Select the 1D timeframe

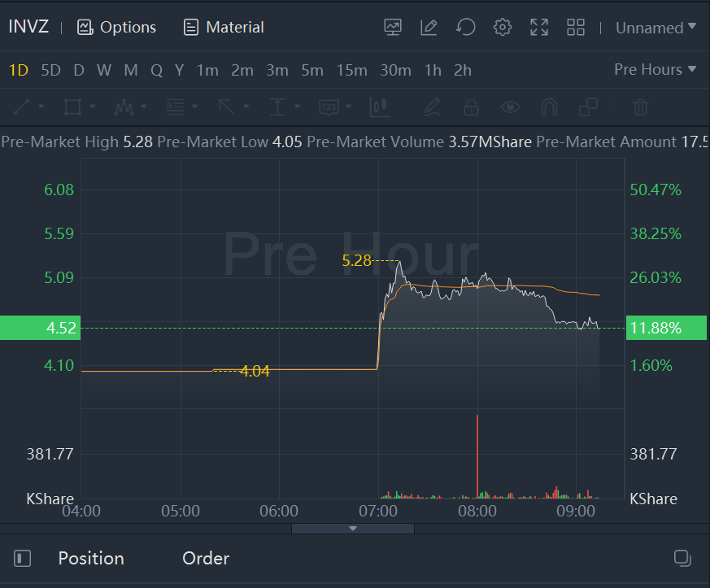click(x=19, y=70)
